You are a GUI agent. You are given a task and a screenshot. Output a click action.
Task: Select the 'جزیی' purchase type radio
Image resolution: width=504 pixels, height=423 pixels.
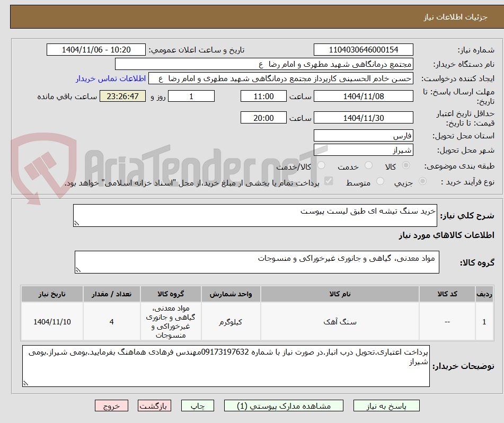tap(423, 181)
